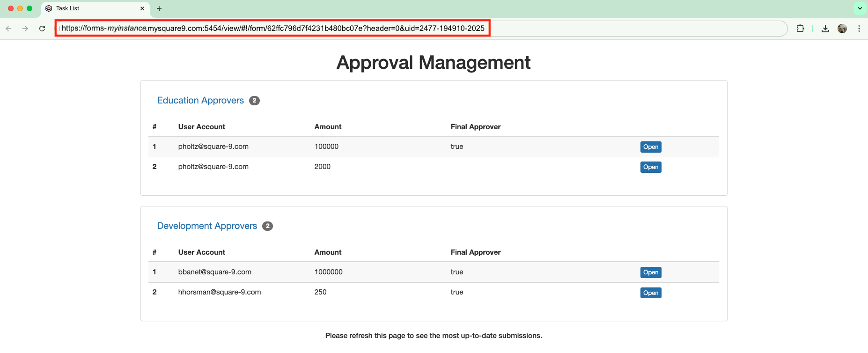Click the user profile avatar
Image resolution: width=868 pixels, height=353 pixels.
(842, 29)
